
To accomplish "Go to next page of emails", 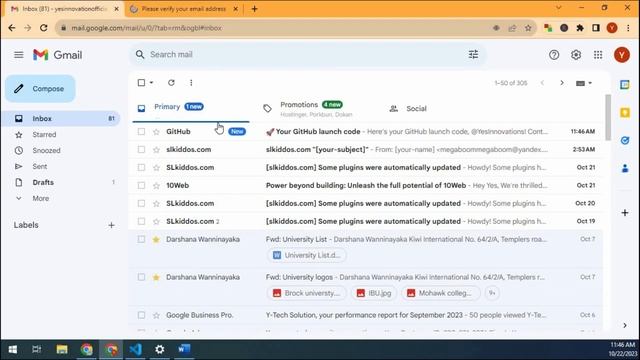I will pyautogui.click(x=562, y=83).
